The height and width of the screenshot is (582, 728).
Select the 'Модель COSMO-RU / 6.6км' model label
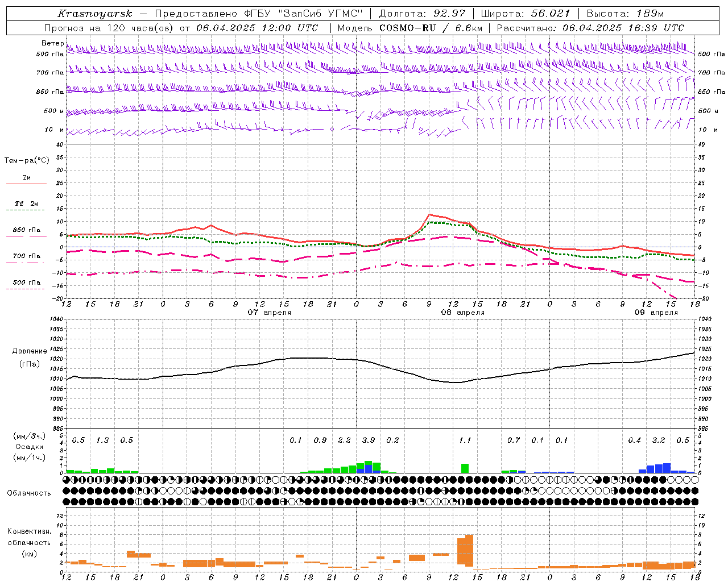point(410,28)
